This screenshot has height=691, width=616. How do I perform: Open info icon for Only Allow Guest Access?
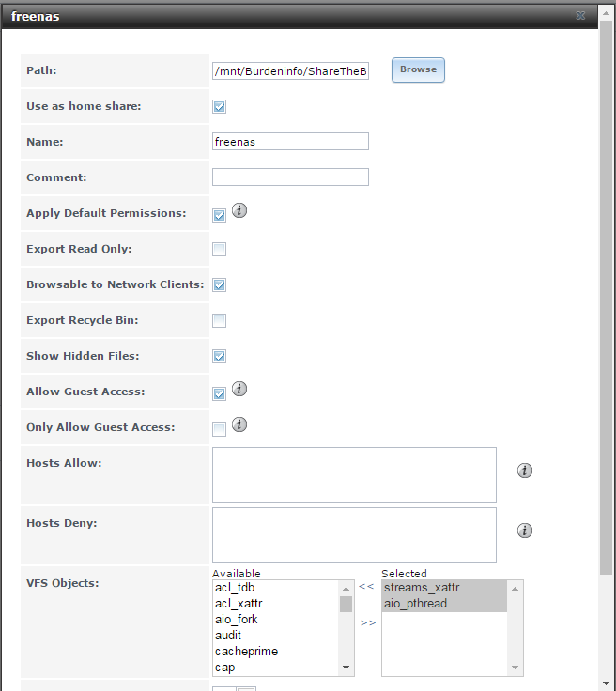[239, 424]
